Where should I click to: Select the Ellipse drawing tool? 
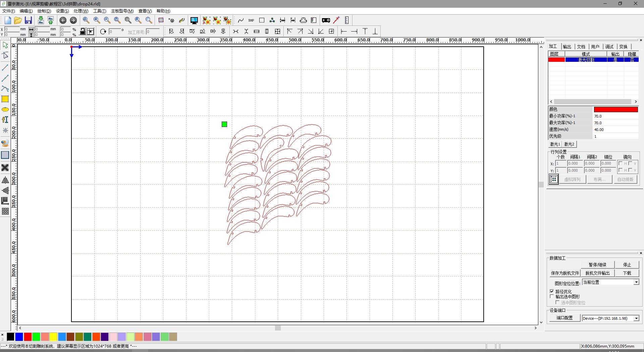point(5,109)
